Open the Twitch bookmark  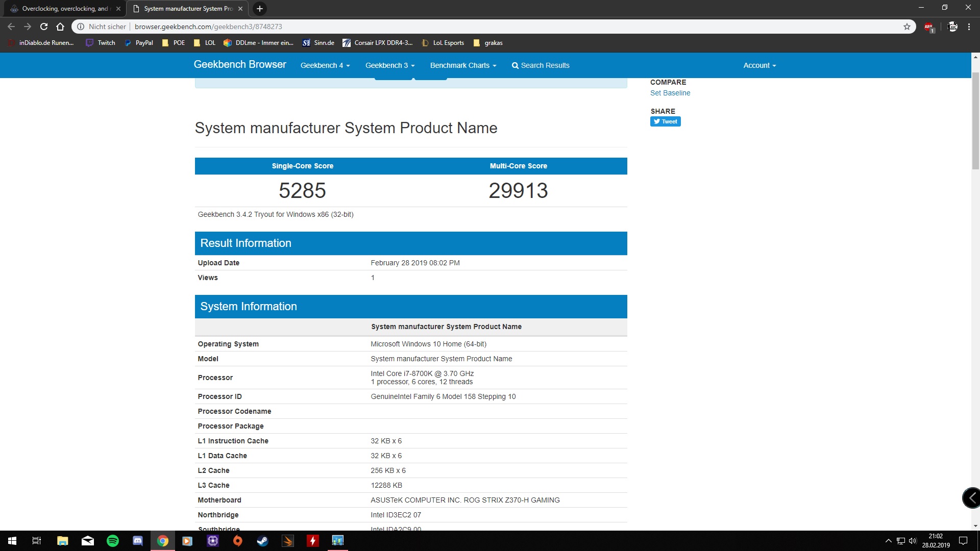101,43
